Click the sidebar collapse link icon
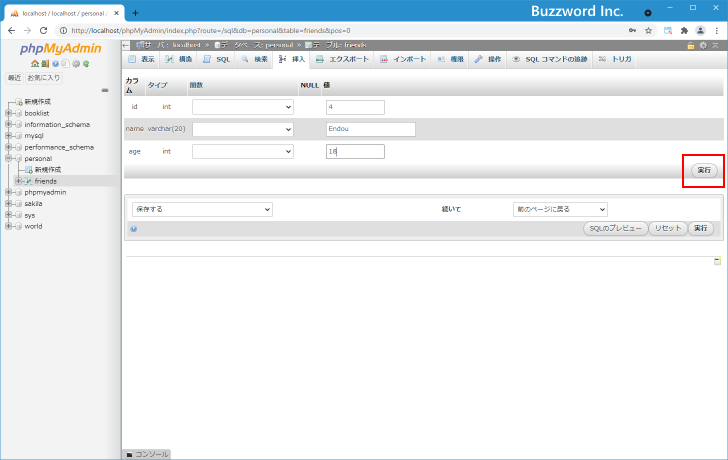 click(x=105, y=90)
